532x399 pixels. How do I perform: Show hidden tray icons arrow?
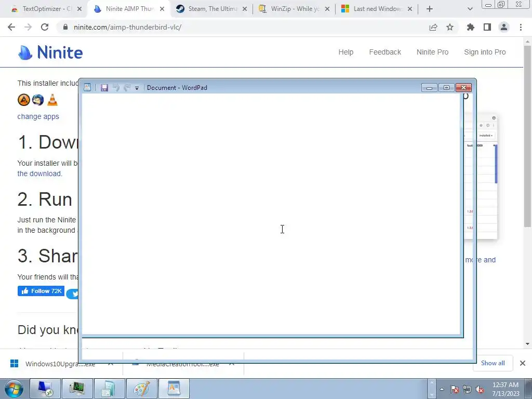click(442, 389)
